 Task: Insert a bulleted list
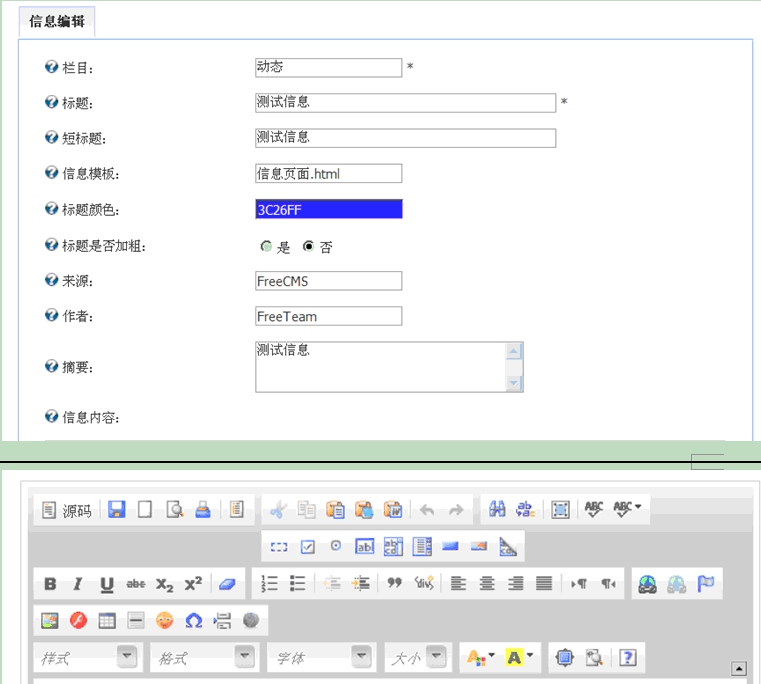tap(298, 583)
